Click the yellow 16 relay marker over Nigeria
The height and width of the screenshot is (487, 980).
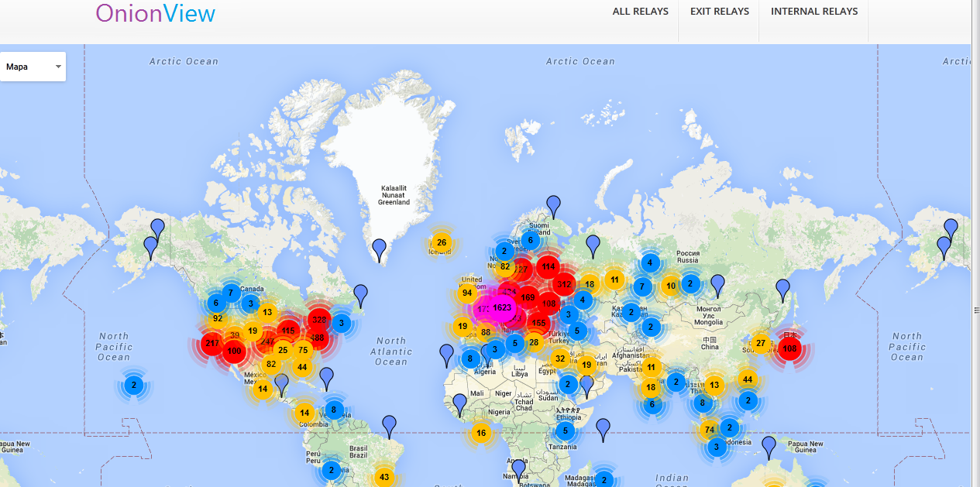click(480, 434)
